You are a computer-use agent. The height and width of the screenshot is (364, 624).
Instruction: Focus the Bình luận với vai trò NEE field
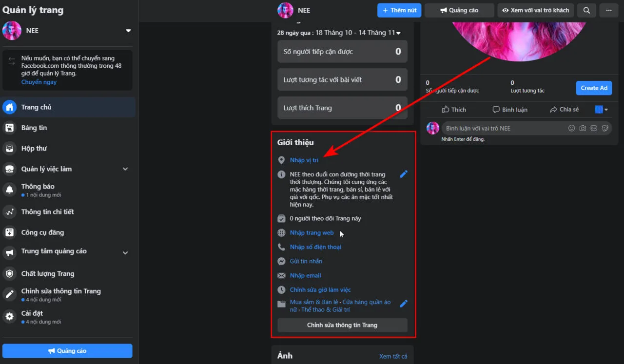point(526,128)
